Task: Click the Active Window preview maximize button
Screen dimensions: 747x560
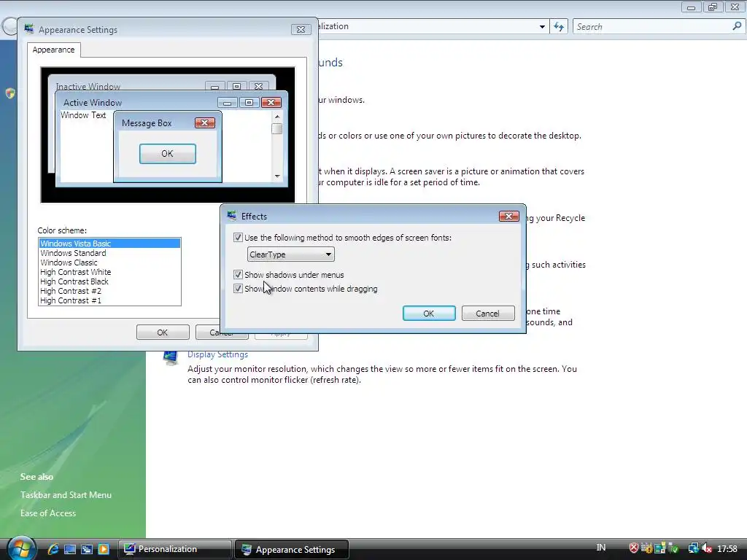Action: (x=249, y=102)
